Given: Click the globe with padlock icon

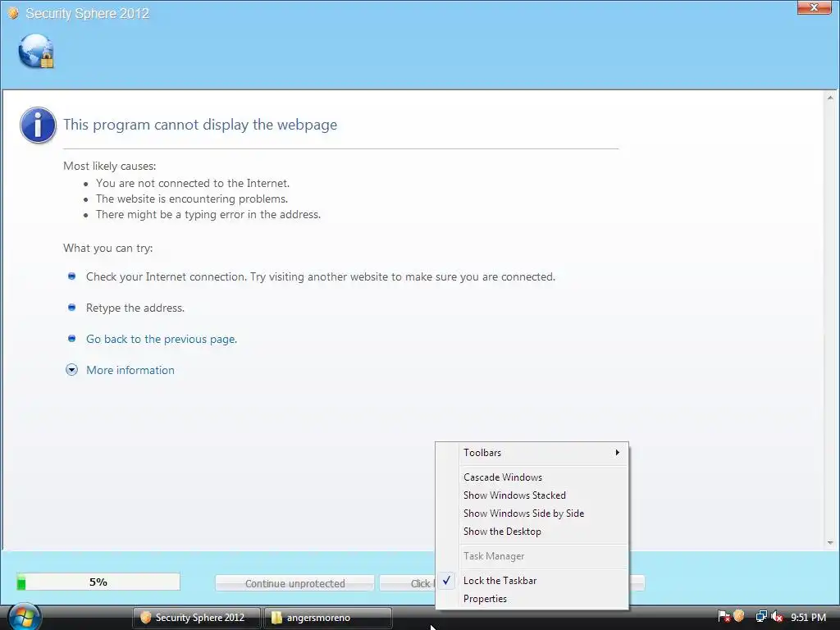Looking at the screenshot, I should click(x=36, y=51).
